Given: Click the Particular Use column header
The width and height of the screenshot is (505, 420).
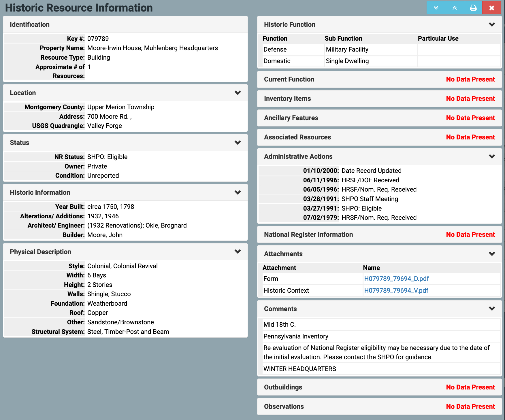Looking at the screenshot, I should 438,38.
